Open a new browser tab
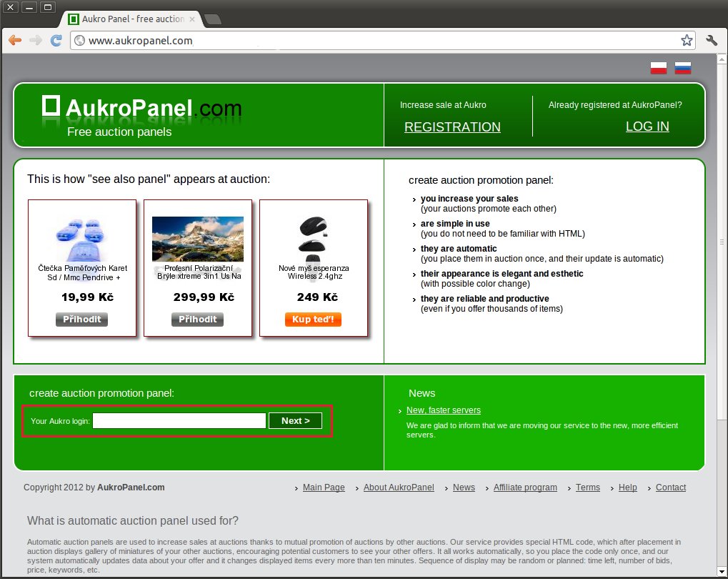728x579 pixels. 213,19
